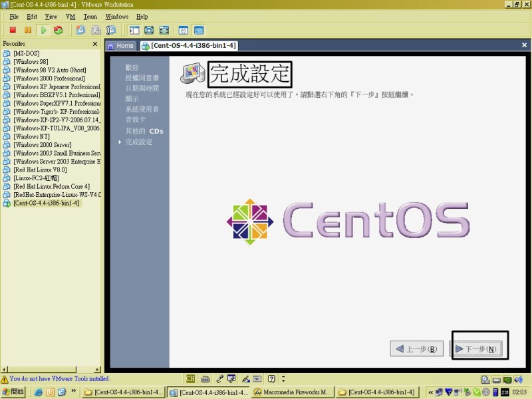Click the VMware Tools warning icon
This screenshot has width=532, height=399.
point(5,379)
